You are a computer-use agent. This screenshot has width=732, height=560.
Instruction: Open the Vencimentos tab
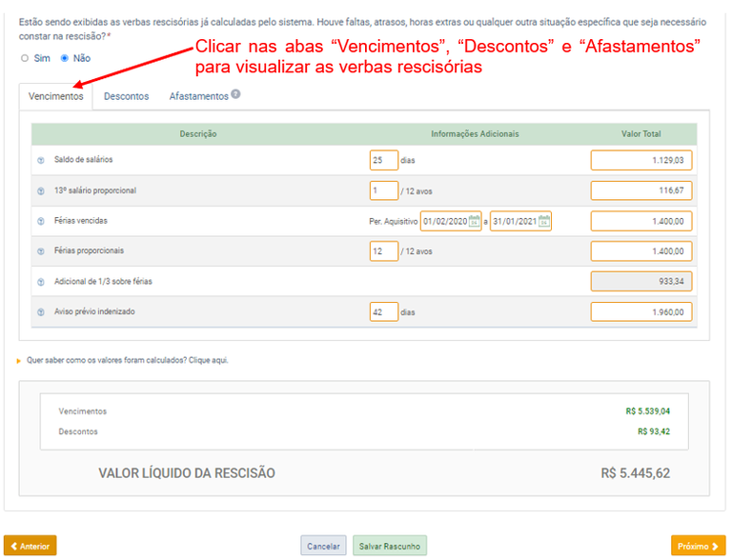pos(55,96)
